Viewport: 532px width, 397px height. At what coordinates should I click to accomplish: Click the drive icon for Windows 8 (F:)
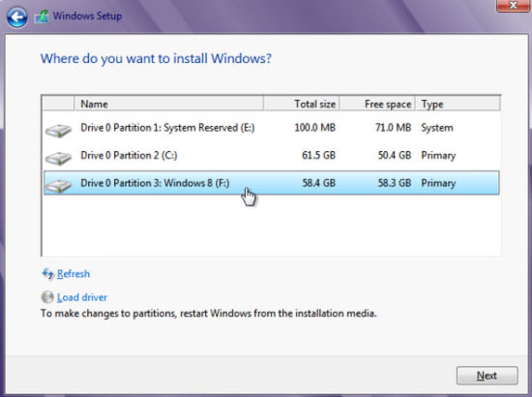(x=58, y=185)
